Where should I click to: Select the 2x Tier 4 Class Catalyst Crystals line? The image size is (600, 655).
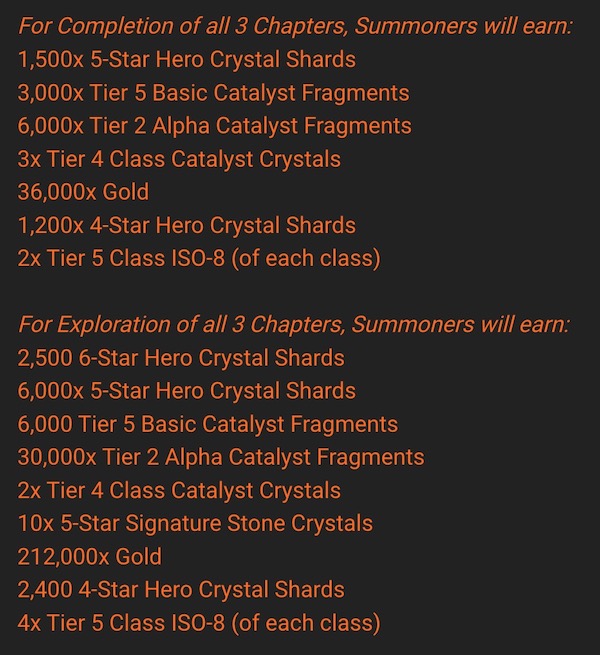point(179,490)
